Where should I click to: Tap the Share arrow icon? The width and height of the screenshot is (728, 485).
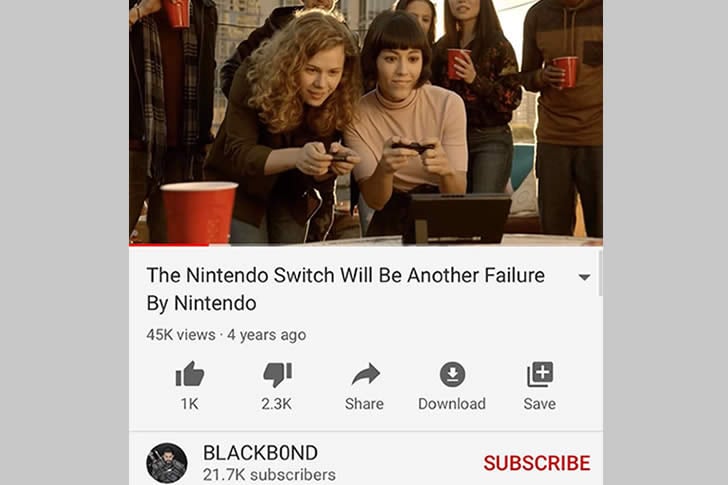pyautogui.click(x=365, y=374)
